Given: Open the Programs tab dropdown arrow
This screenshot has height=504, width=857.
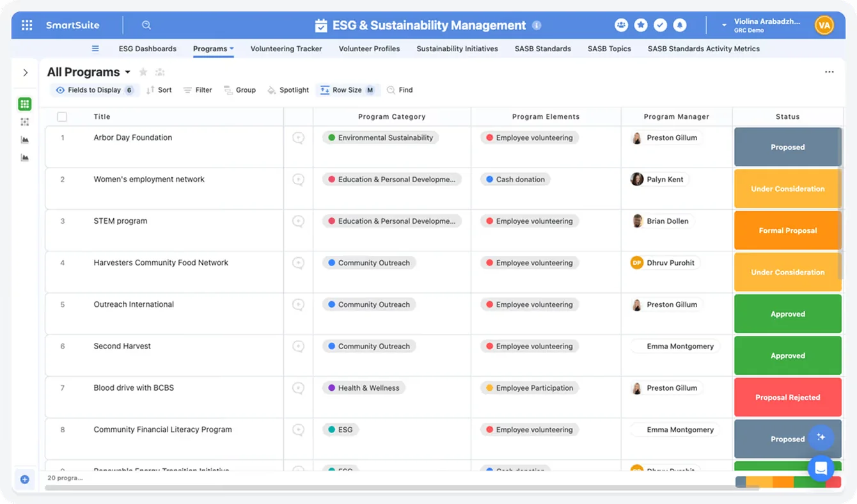Looking at the screenshot, I should tap(232, 49).
